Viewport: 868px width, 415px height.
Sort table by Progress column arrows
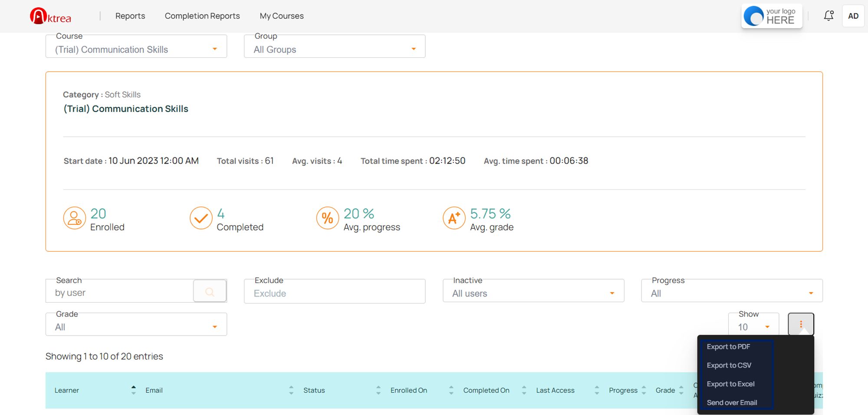pyautogui.click(x=644, y=390)
